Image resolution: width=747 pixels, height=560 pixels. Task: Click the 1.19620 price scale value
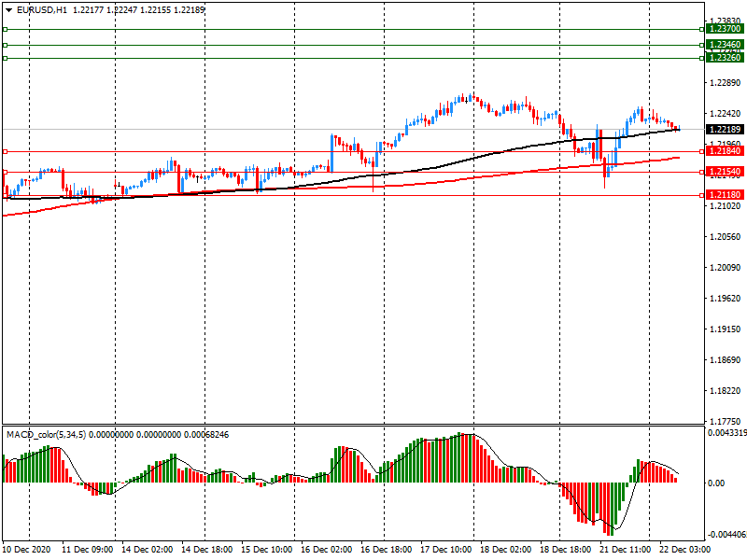pyautogui.click(x=726, y=299)
